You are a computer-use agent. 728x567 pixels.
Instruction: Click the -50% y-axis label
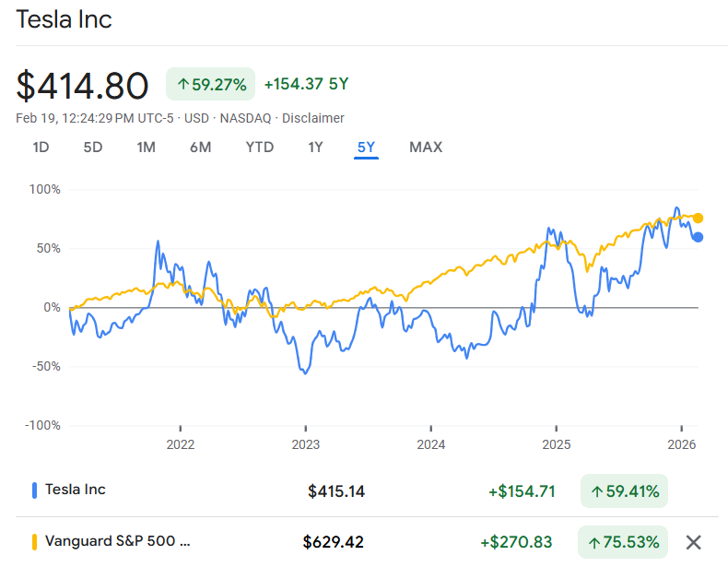click(46, 366)
